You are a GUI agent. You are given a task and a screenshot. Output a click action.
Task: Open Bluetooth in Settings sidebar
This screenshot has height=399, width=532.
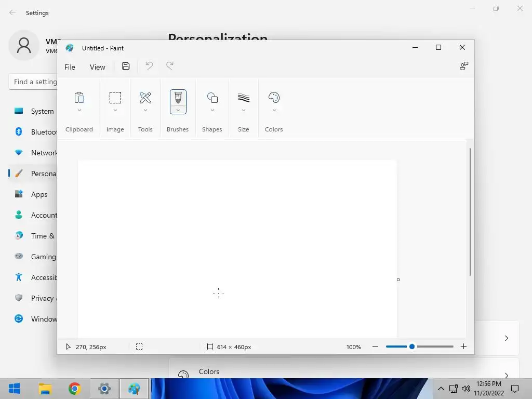(34, 131)
